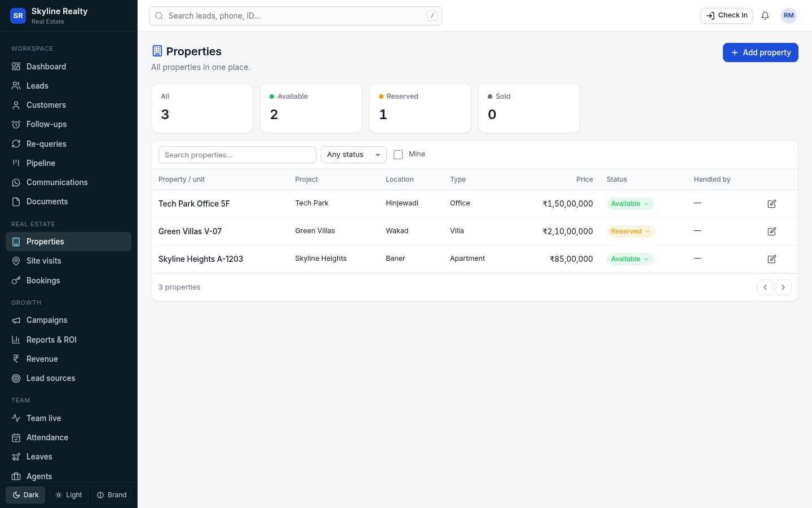
Task: Open the RM user avatar
Action: click(x=789, y=16)
